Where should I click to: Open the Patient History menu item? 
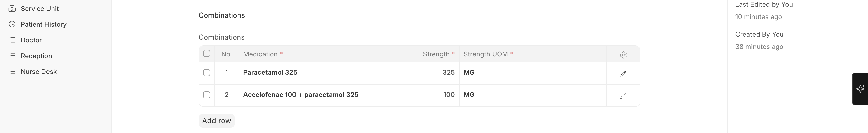point(43,24)
